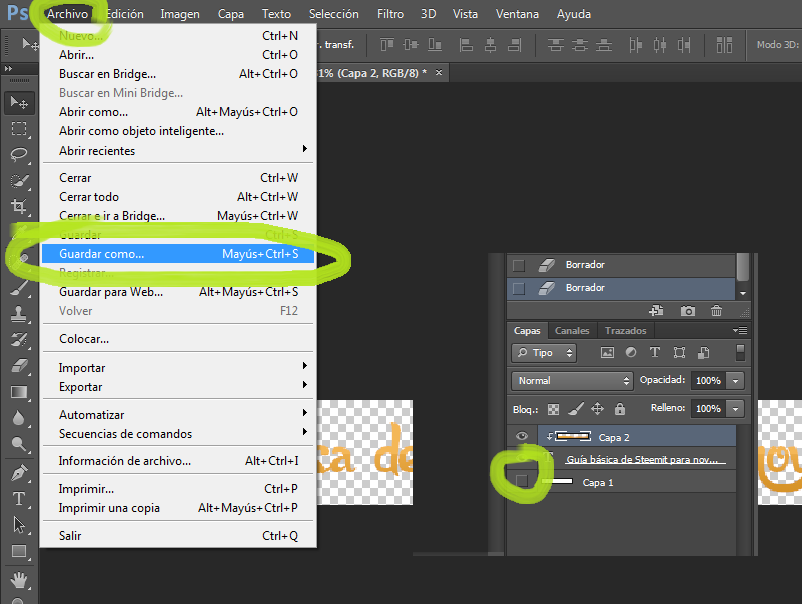The image size is (802, 604).
Task: Toggle history brush source for first Borrador
Action: click(519, 265)
